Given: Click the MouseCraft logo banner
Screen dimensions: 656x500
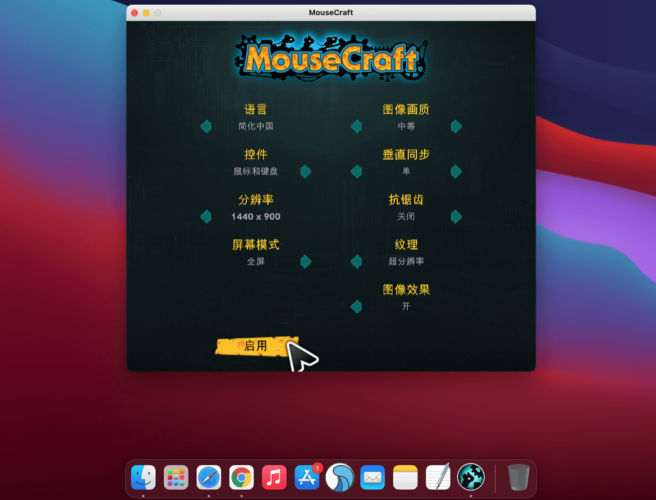Looking at the screenshot, I should [x=331, y=59].
